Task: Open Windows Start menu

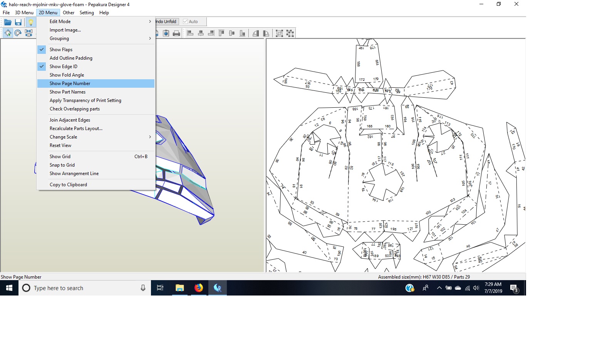Action: (x=9, y=288)
